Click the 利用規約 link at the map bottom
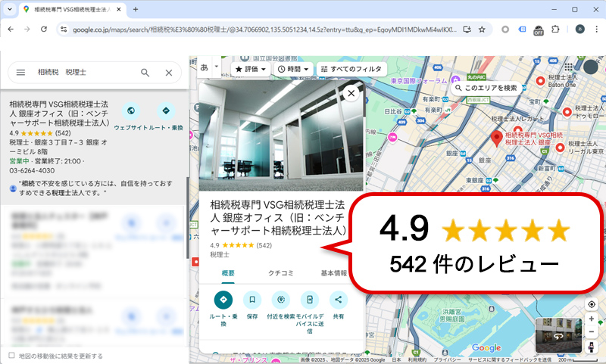606x364 pixels. [x=417, y=359]
